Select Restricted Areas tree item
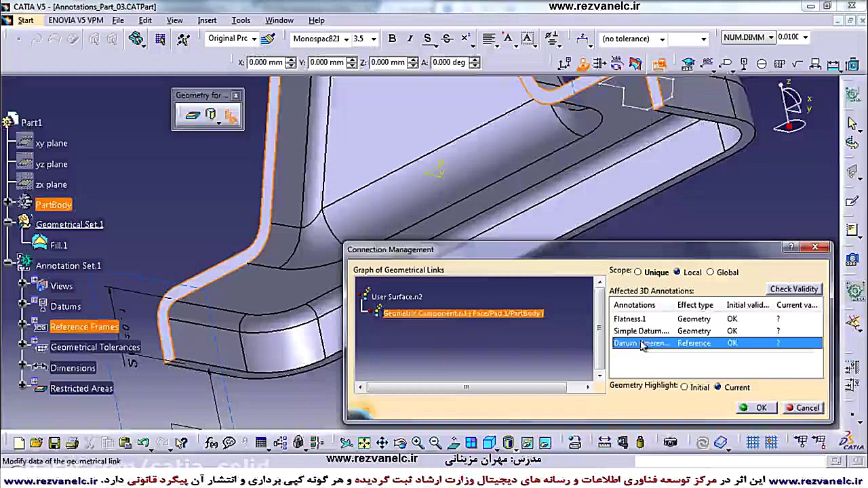The height and width of the screenshot is (488, 868). [x=81, y=388]
